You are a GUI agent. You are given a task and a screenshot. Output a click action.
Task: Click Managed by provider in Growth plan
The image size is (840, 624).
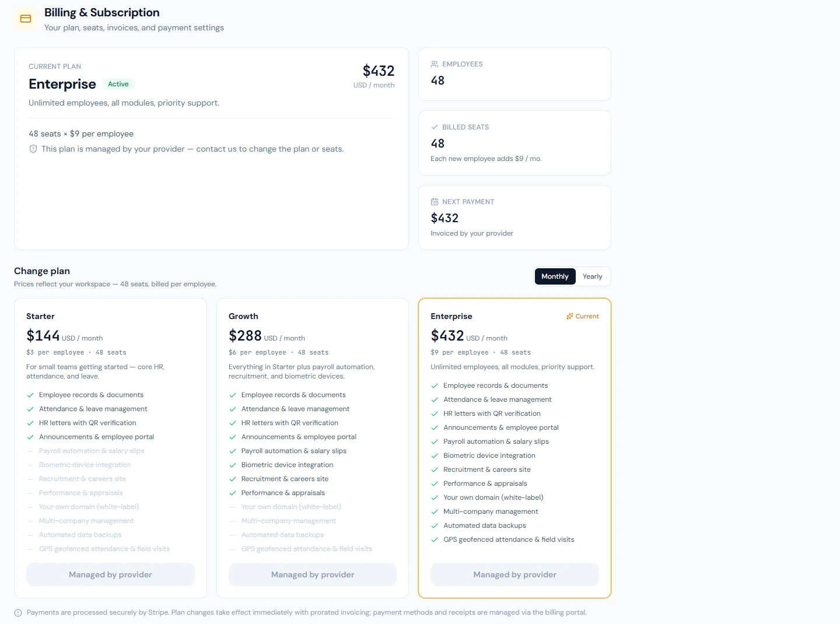click(x=313, y=574)
